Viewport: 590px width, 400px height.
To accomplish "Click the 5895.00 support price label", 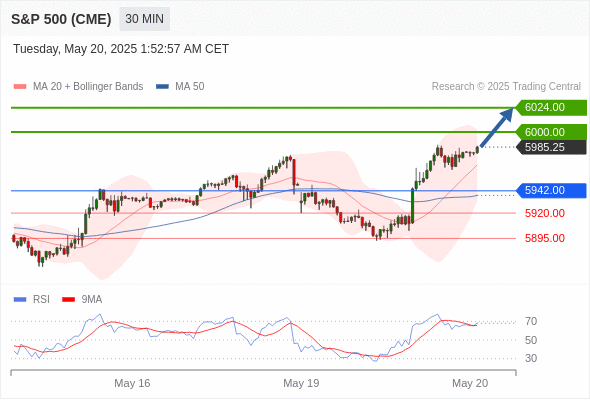I will coord(545,238).
